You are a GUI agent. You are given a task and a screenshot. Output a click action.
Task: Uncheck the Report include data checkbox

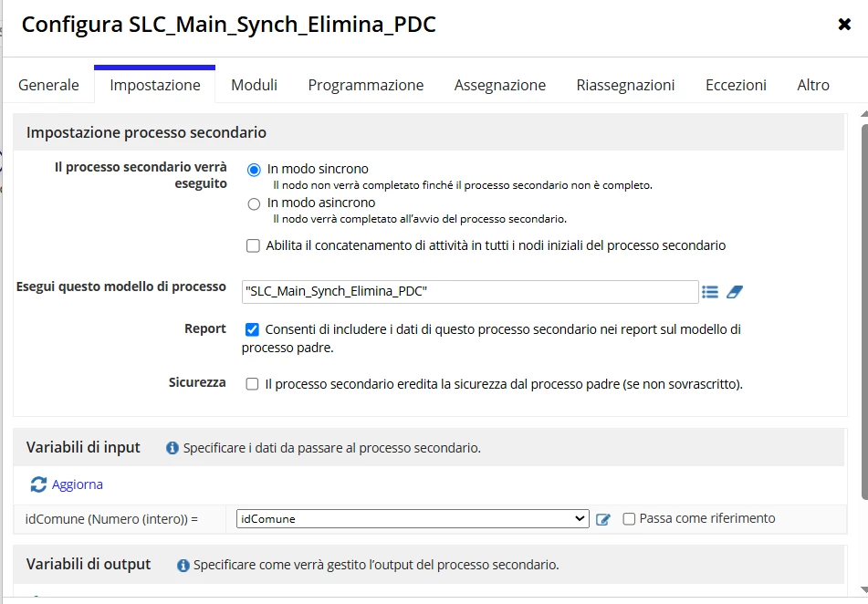point(252,329)
